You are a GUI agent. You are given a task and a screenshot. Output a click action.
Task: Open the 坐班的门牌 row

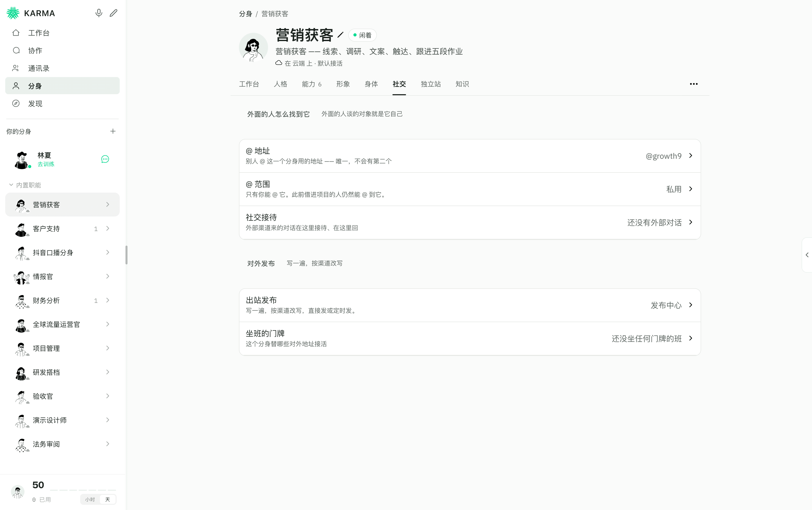pos(470,339)
